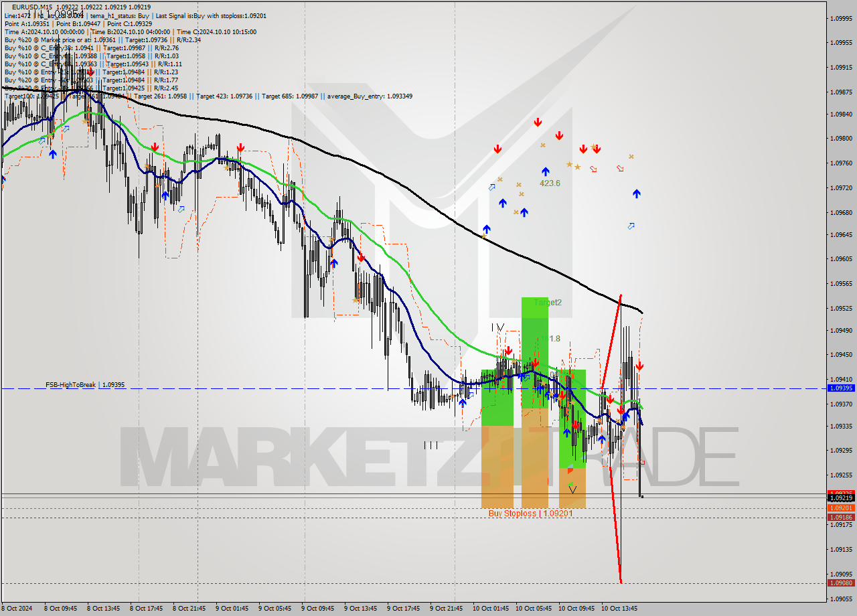The width and height of the screenshot is (857, 616).
Task: Click the 'R/R:1.03' value
Action: tap(166, 56)
